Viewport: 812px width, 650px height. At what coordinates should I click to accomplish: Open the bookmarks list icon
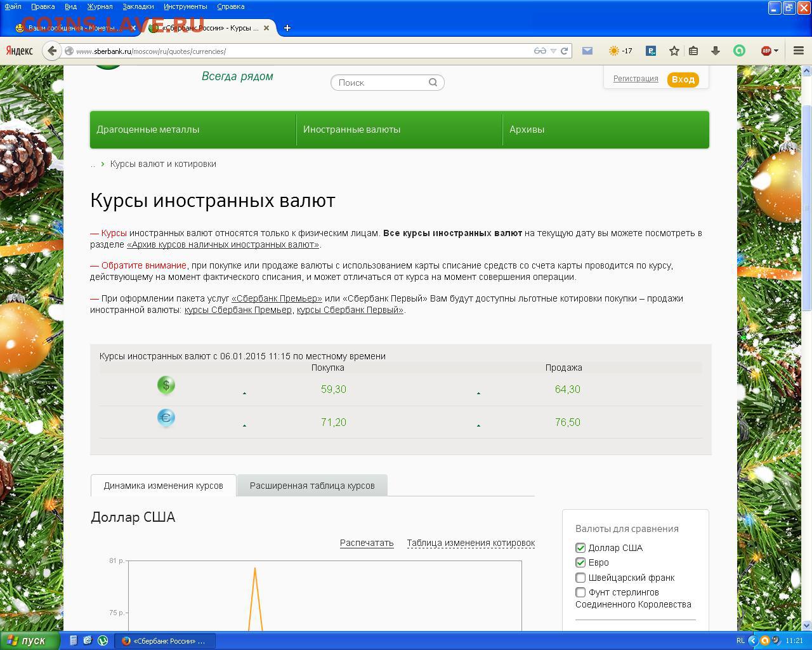pyautogui.click(x=693, y=51)
